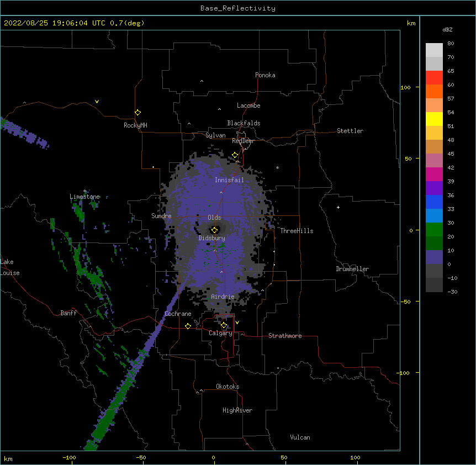Pick the slate purple 10 dBZ legend swatch

[x=434, y=257]
